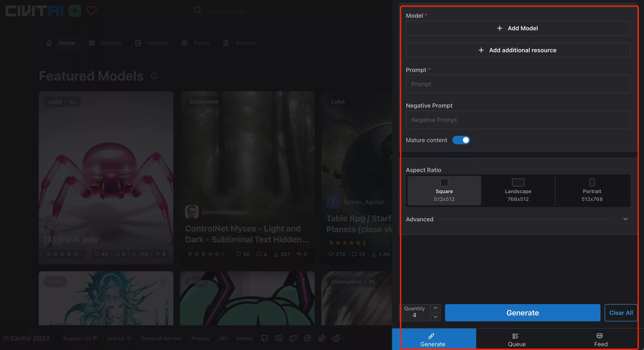
Task: Click the green plus create icon
Action: click(74, 11)
